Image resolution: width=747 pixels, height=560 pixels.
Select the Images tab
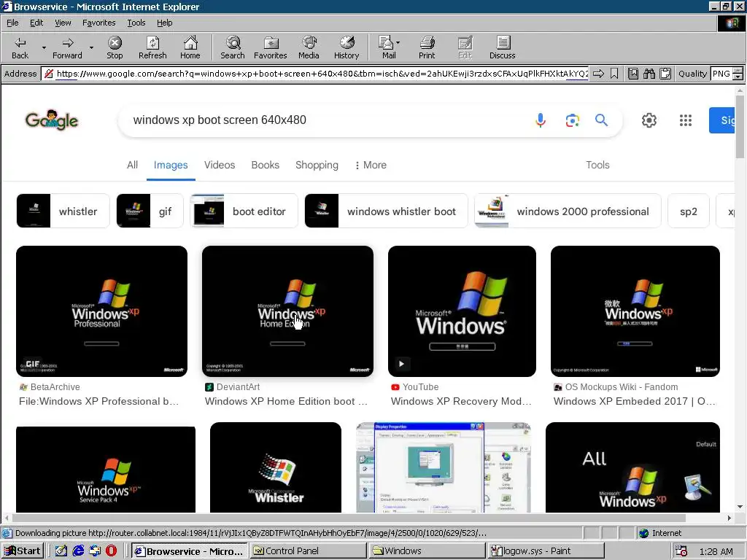pos(171,165)
